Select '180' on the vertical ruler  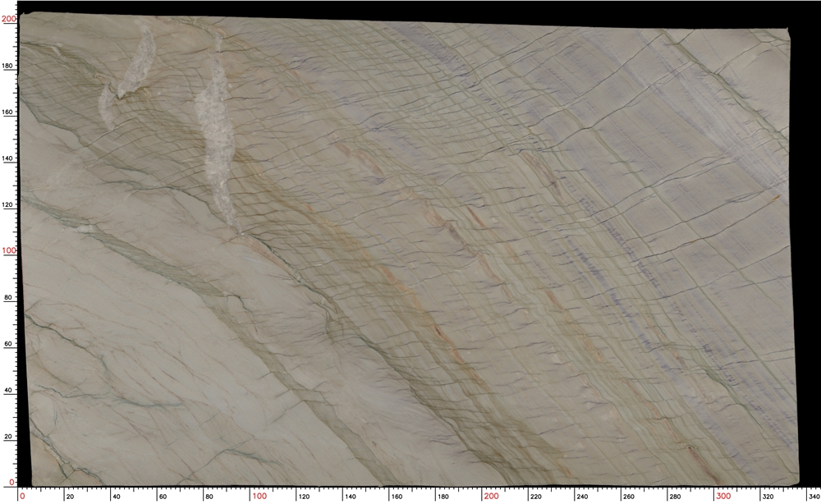coord(9,66)
